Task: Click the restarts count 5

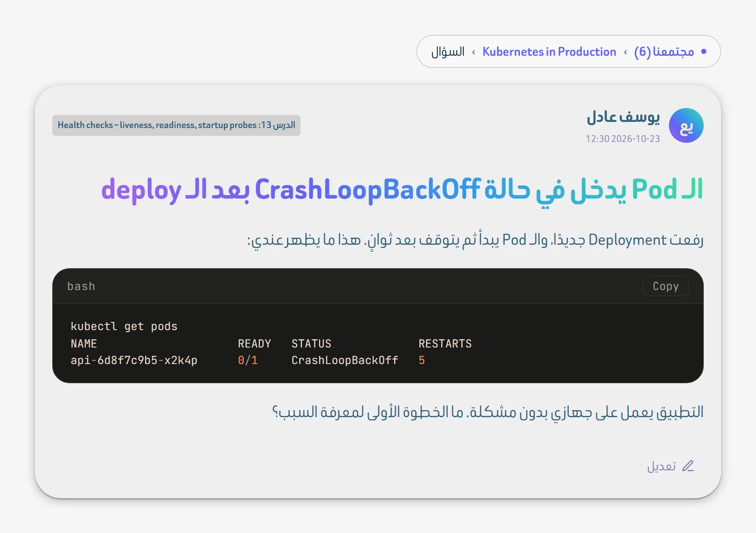Action: click(422, 360)
